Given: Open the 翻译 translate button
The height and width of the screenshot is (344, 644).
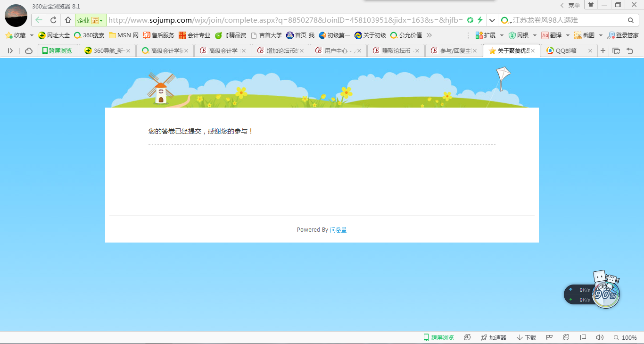Looking at the screenshot, I should coord(551,35).
